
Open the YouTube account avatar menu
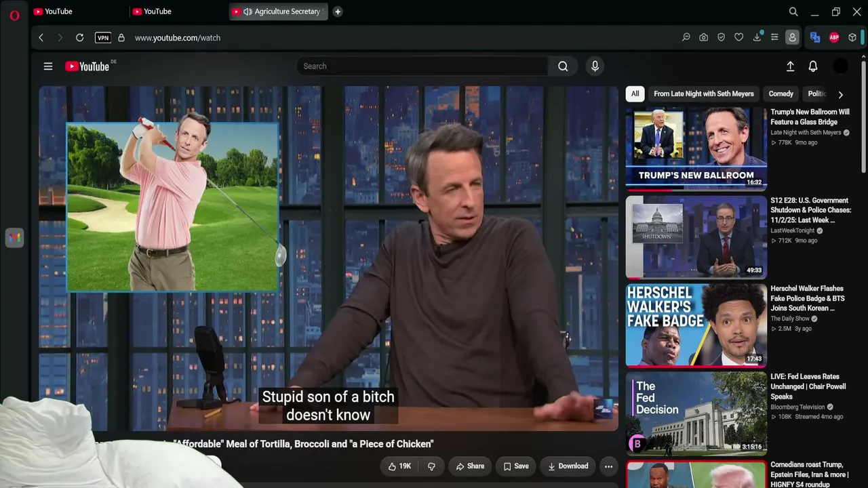(840, 66)
